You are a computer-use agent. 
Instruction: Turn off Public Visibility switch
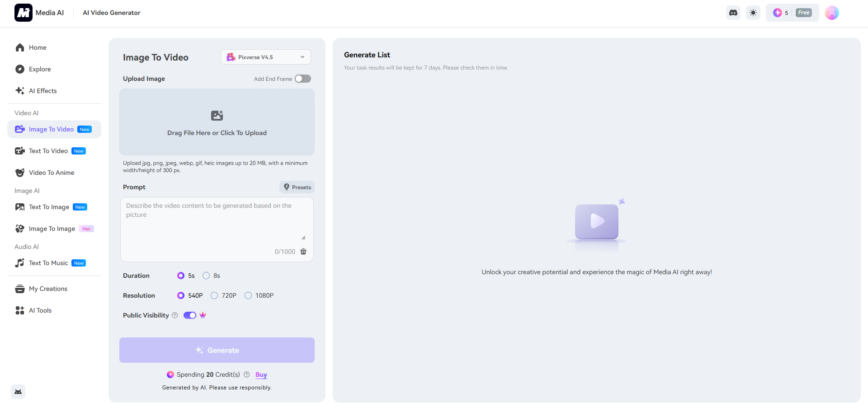pyautogui.click(x=190, y=315)
